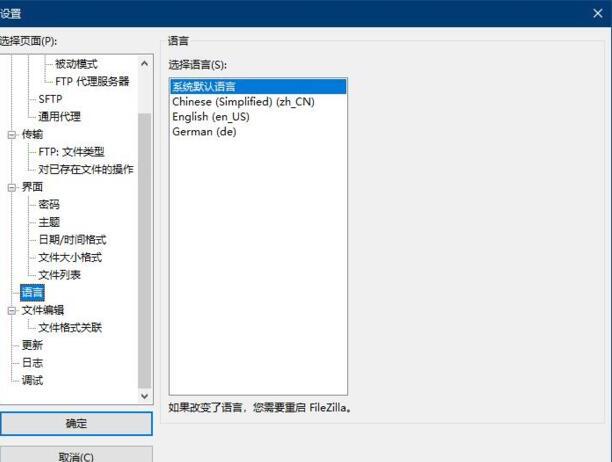612x462 pixels.
Task: Close the 设置 dialog window
Action: point(598,13)
